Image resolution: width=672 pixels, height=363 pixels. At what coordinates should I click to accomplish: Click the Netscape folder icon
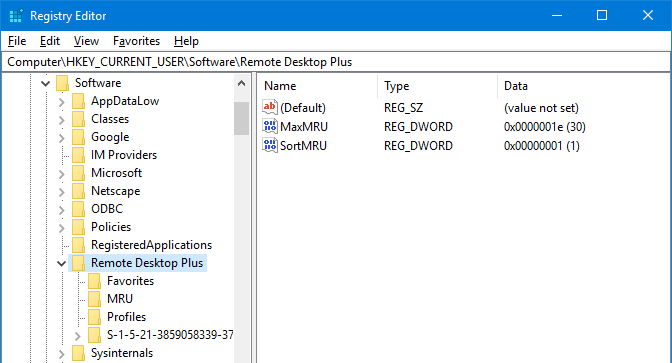pos(78,191)
